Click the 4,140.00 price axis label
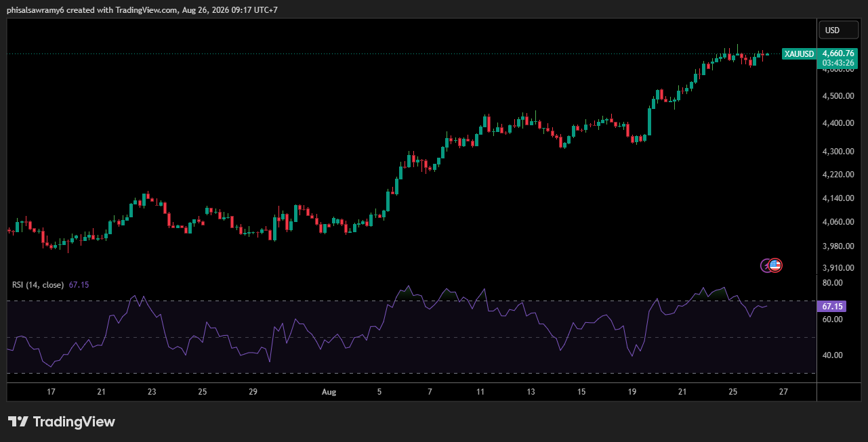 [x=837, y=198]
